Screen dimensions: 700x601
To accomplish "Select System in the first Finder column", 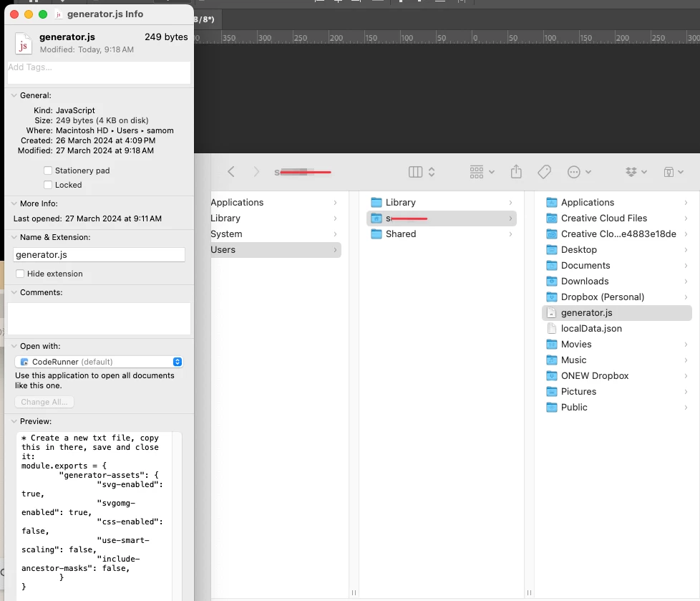I will click(276, 234).
